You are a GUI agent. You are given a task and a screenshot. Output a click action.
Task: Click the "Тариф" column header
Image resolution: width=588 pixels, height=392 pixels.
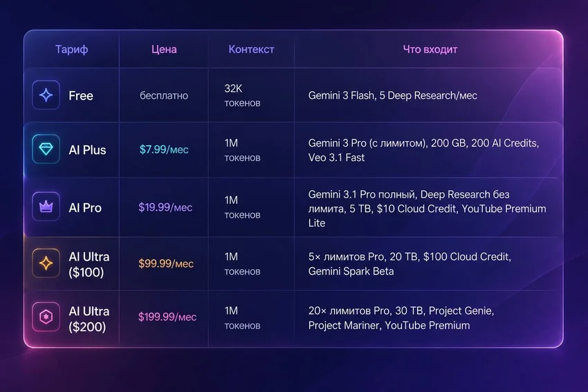(x=72, y=50)
